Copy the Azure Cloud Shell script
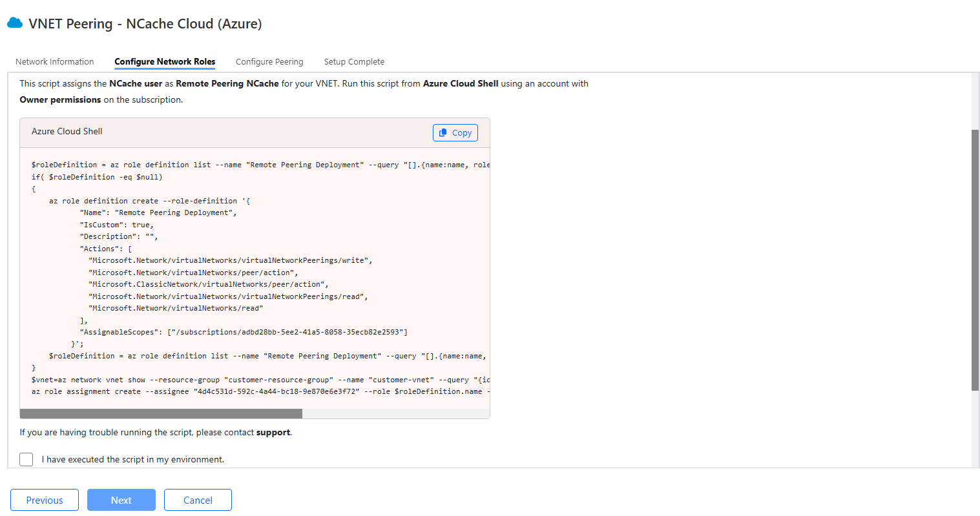This screenshot has width=980, height=516. (455, 132)
